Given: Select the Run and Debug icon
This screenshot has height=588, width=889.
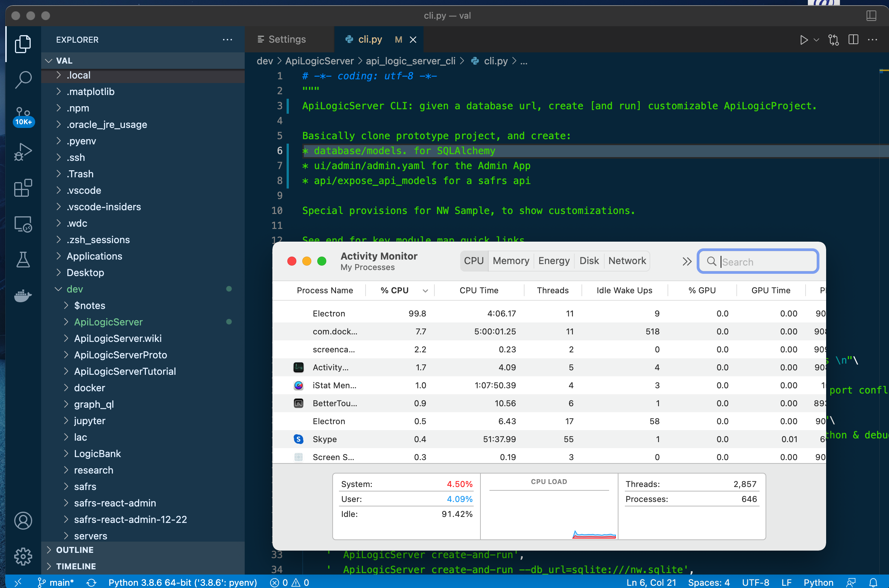Looking at the screenshot, I should tap(23, 151).
